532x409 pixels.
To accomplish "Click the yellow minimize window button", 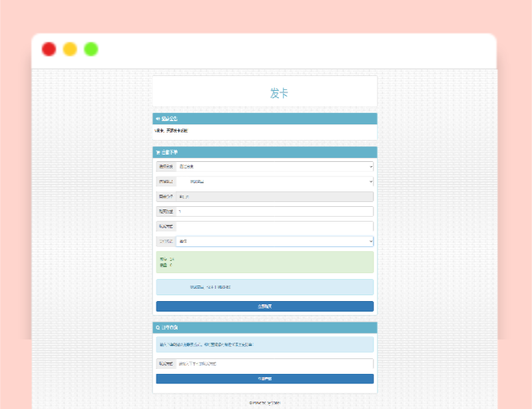I will click(x=70, y=49).
